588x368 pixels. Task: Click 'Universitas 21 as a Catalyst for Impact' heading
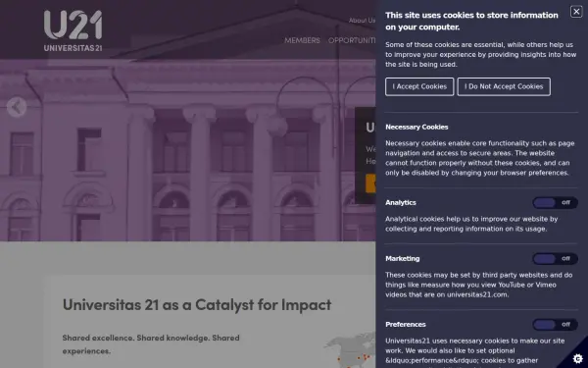tap(197, 304)
